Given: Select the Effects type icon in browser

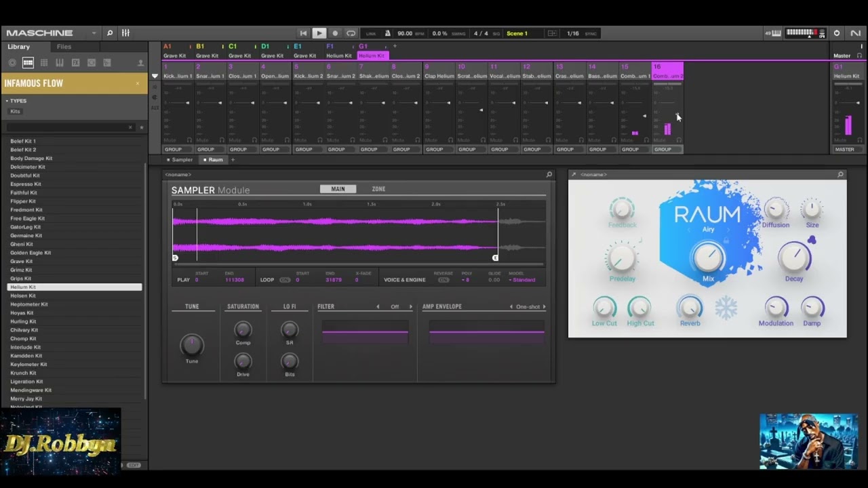Looking at the screenshot, I should (75, 62).
